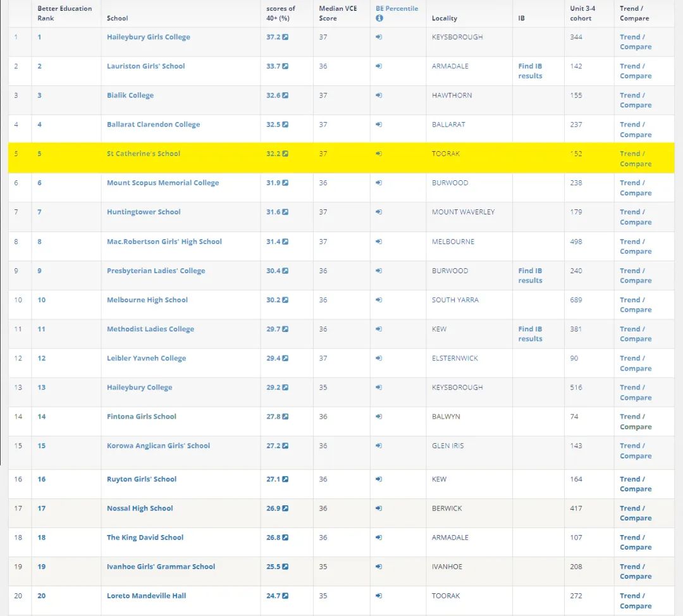
Task: Click the Locality column header
Action: [x=445, y=18]
